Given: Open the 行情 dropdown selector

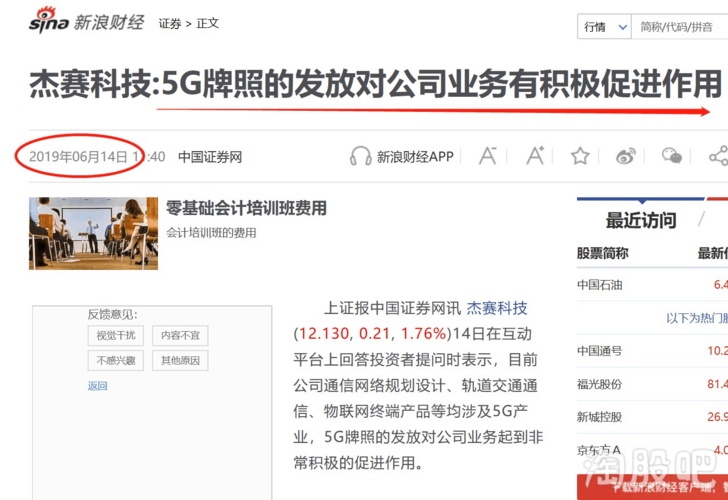Looking at the screenshot, I should [x=604, y=27].
